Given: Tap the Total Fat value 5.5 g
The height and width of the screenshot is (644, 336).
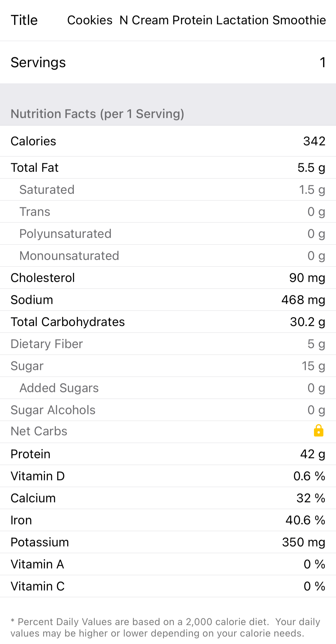Looking at the screenshot, I should point(311,168).
